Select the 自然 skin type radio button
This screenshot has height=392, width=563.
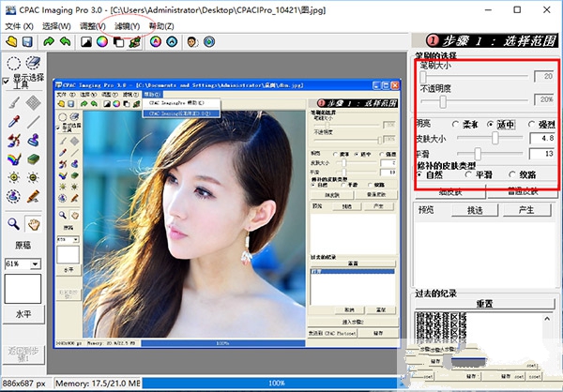pyautogui.click(x=419, y=174)
